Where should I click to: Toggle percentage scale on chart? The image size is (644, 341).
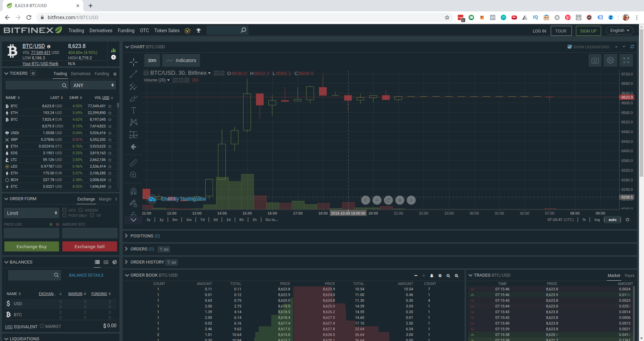point(584,220)
